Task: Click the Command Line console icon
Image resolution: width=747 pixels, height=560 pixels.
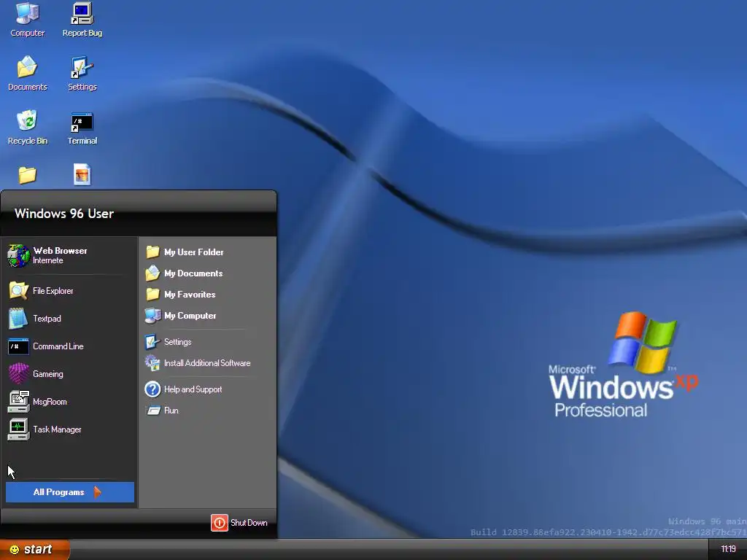Action: coord(18,346)
